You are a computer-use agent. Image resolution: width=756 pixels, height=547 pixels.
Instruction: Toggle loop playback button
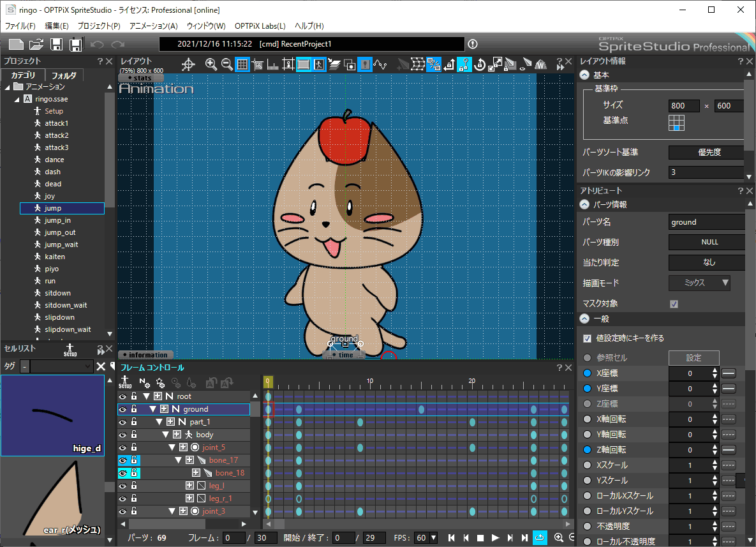(x=540, y=537)
